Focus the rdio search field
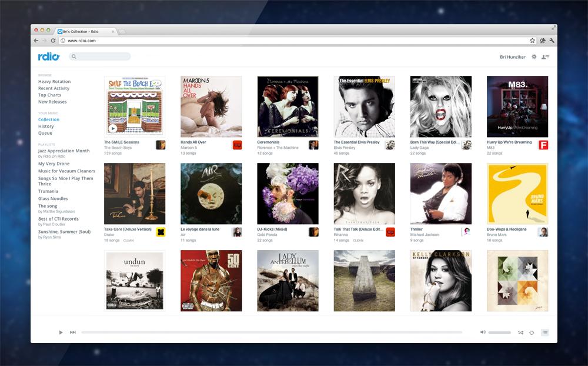The width and height of the screenshot is (588, 366). pos(100,56)
